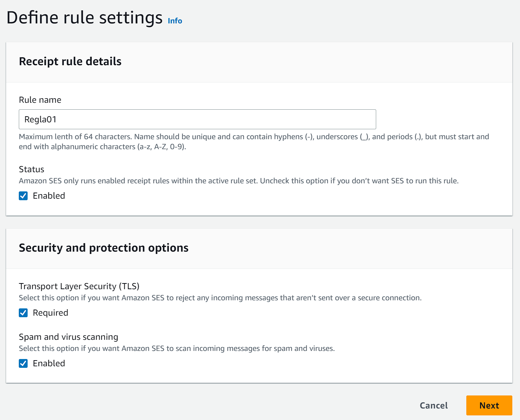The image size is (520, 420).
Task: Click the Enabled label under Spam scanning
Action: click(x=49, y=364)
